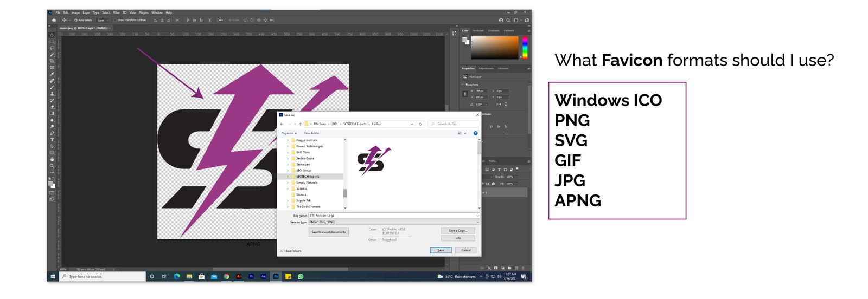Select the Zoom tool
The height and width of the screenshot is (299, 868).
coord(52,166)
